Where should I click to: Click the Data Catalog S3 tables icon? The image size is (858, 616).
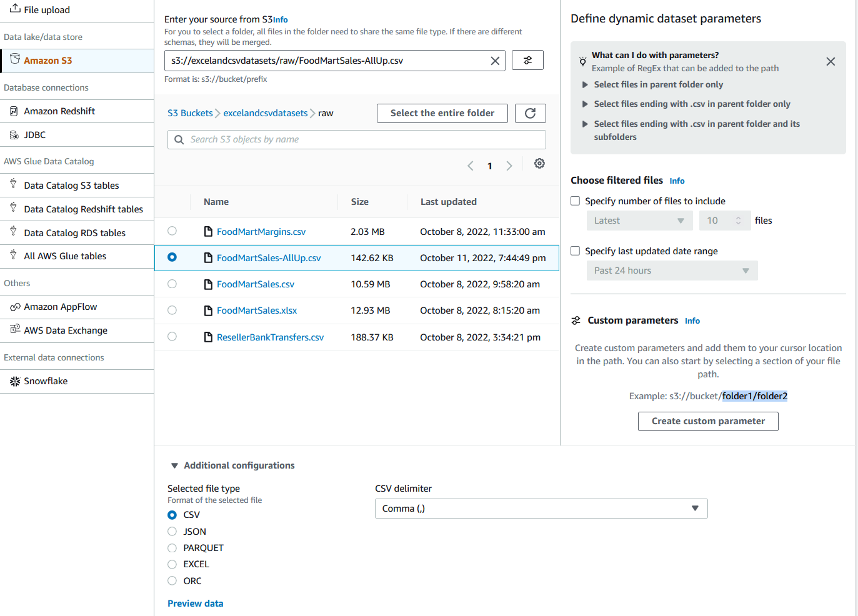click(x=13, y=184)
